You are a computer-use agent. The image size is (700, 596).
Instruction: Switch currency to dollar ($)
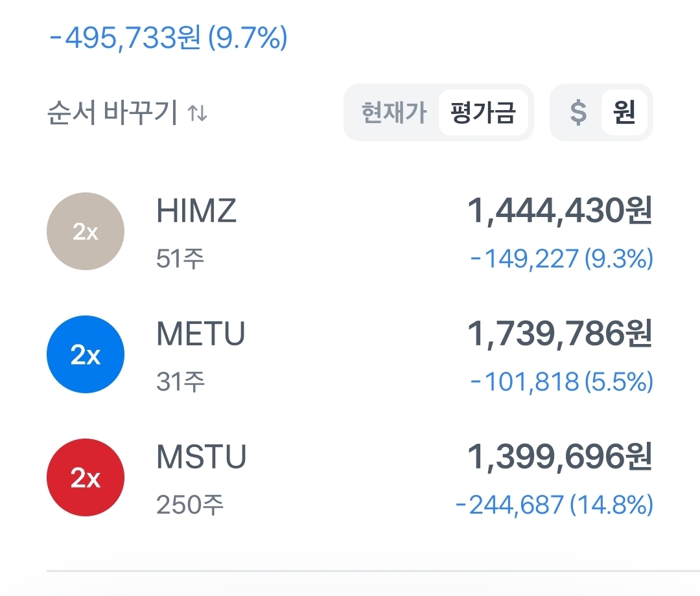(578, 113)
